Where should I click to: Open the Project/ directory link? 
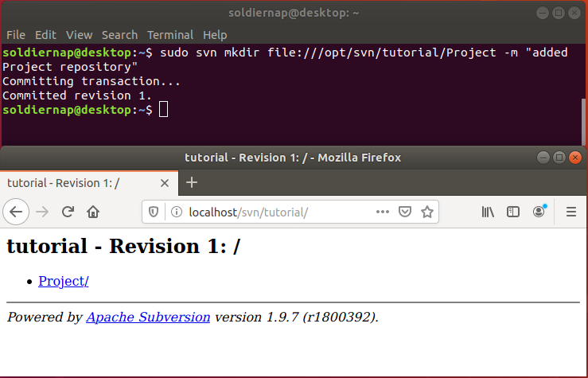coord(64,281)
